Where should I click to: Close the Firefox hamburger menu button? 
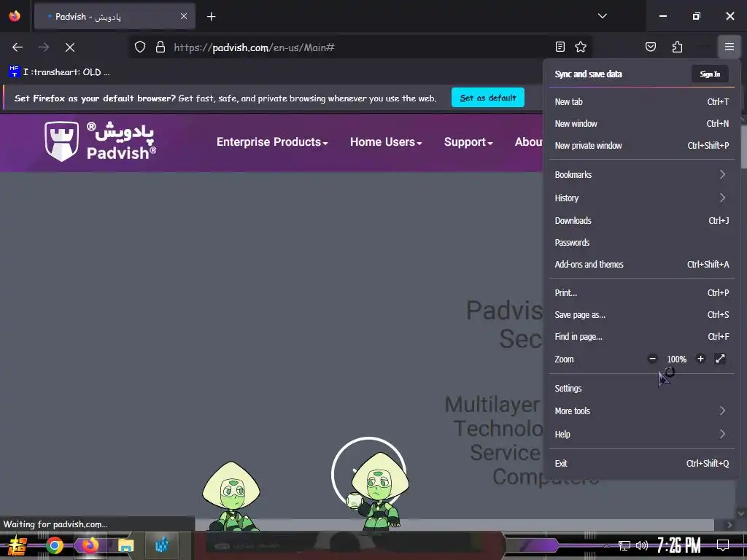tap(729, 47)
